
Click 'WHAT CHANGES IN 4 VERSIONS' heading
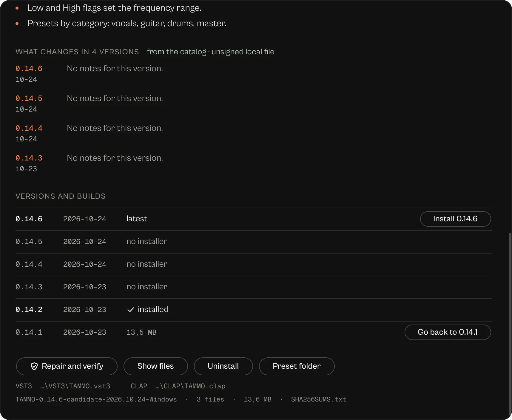tap(77, 52)
